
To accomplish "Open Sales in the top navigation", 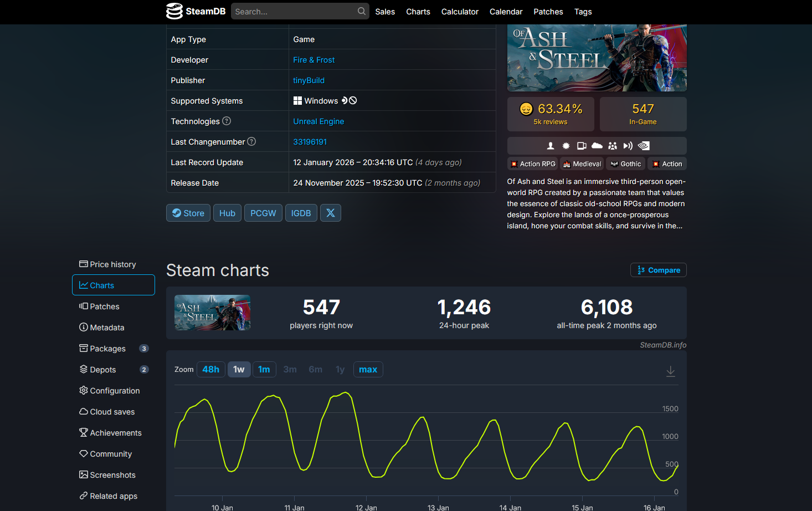I will (385, 12).
